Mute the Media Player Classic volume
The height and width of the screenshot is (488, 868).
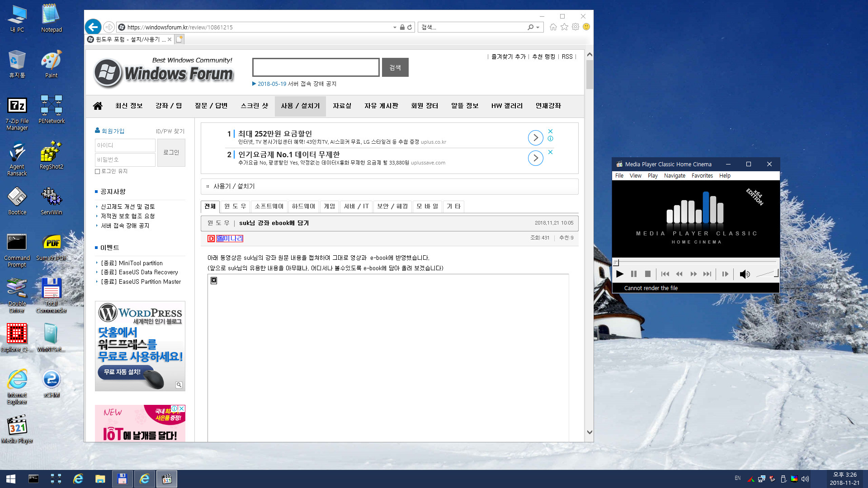(x=745, y=274)
